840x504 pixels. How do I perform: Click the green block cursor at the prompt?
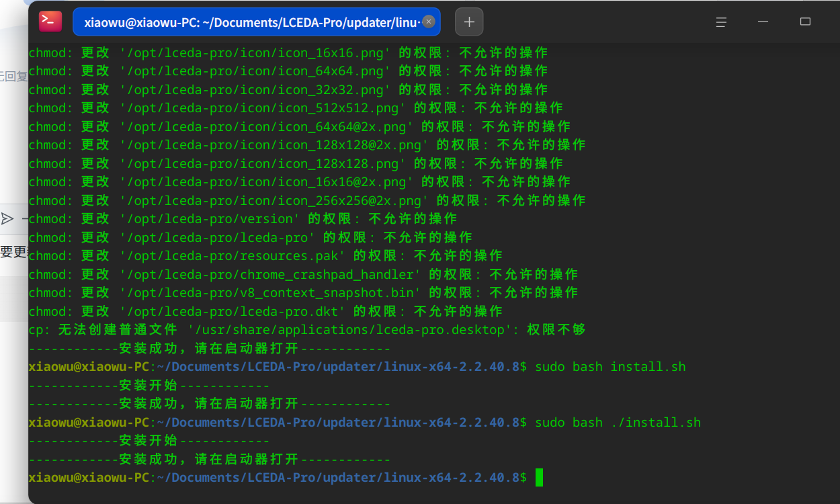pyautogui.click(x=539, y=478)
